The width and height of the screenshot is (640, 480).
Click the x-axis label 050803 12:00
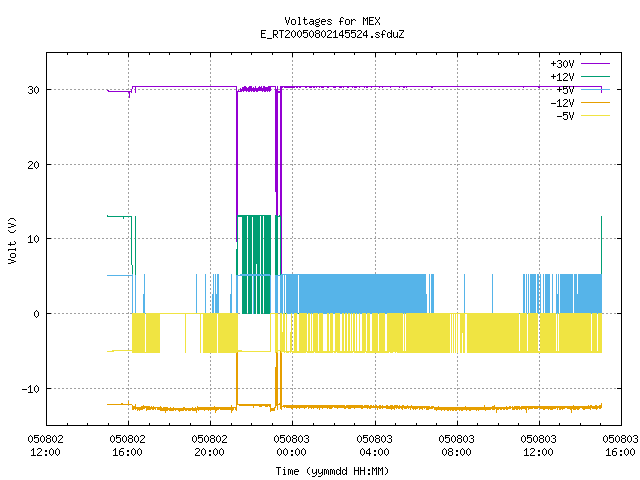pos(538,446)
